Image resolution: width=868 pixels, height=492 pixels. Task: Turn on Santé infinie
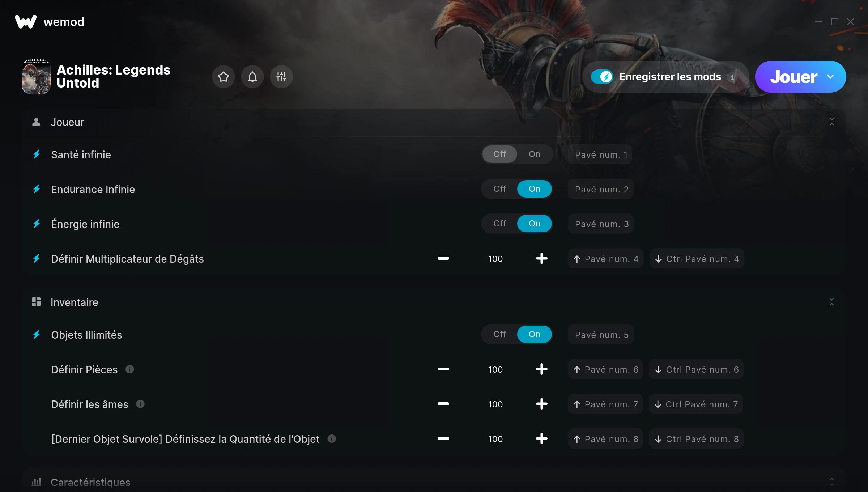click(534, 154)
